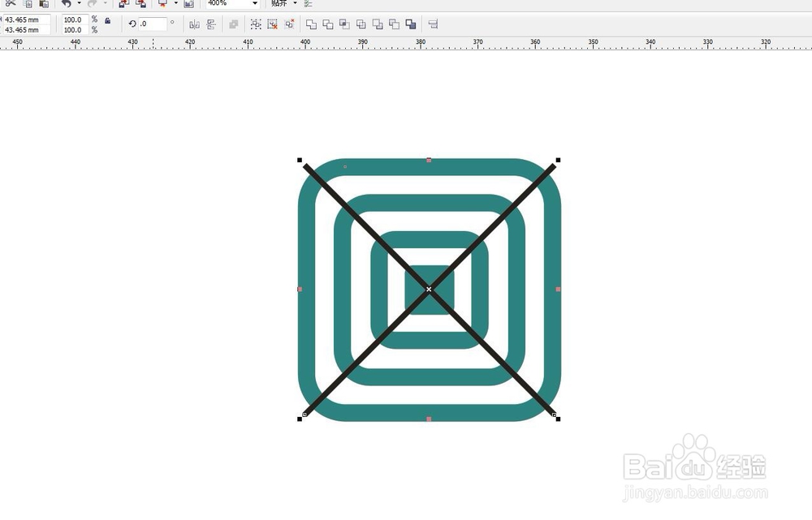Click the object height field 43.465 mm
The width and height of the screenshot is (812, 520).
(26, 30)
